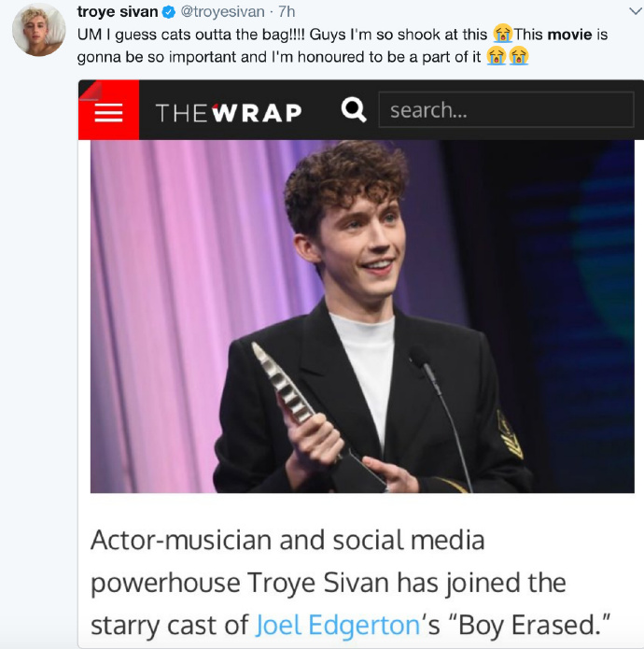This screenshot has width=644, height=649.
Task: Open the tweet options chevron dropdown
Action: point(634,11)
